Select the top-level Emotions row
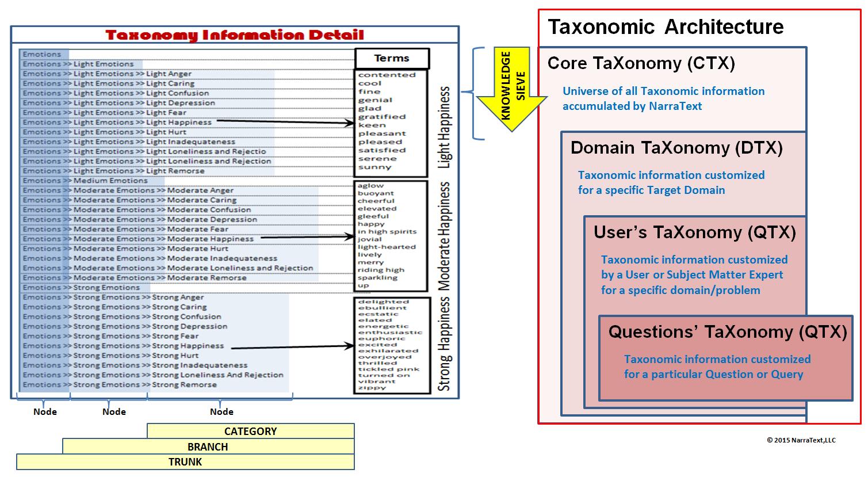 [x=42, y=54]
